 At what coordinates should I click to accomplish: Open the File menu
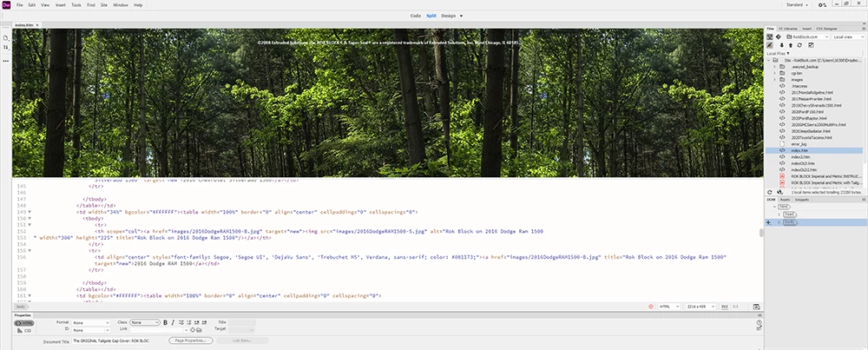(19, 5)
